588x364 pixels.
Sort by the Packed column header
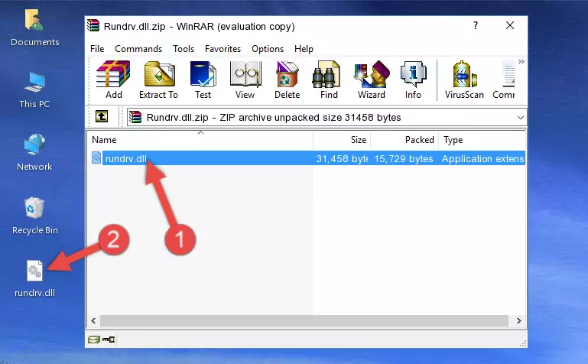404,140
